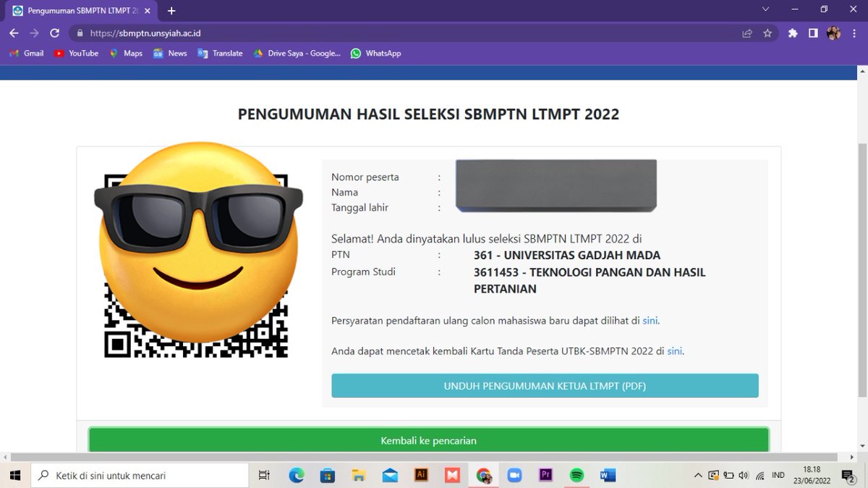Open notification center icon
Screen dimensions: 868x488
(x=848, y=476)
